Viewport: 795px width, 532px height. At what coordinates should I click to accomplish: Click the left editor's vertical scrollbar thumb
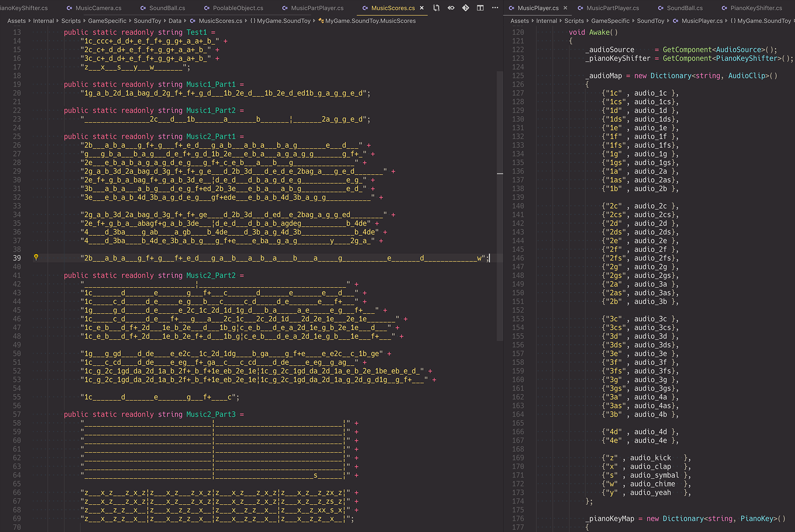click(x=500, y=206)
